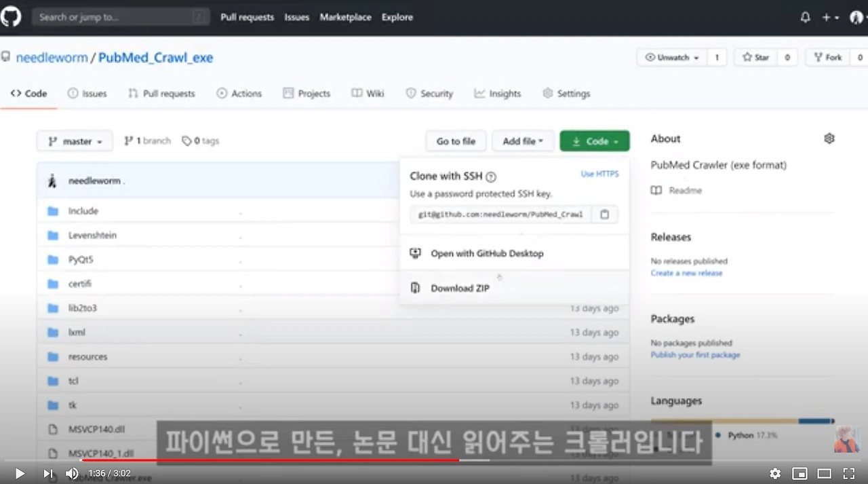
Task: Open the resources folder
Action: tap(87, 356)
